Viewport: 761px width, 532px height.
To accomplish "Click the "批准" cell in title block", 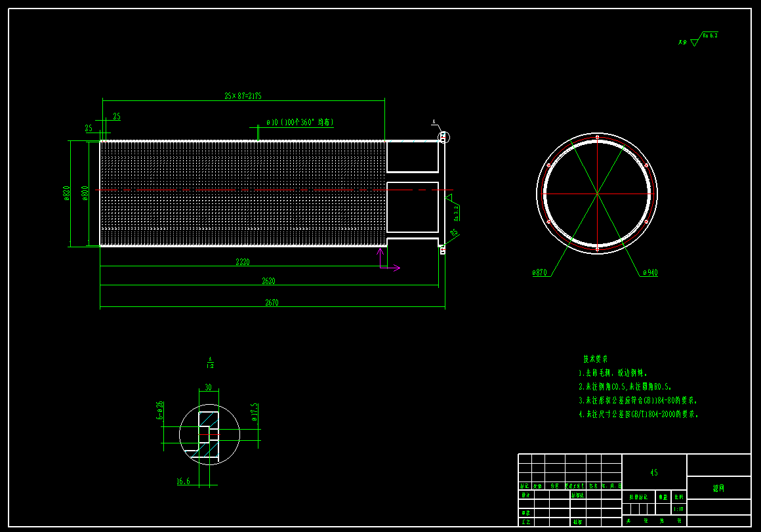I will point(578,522).
